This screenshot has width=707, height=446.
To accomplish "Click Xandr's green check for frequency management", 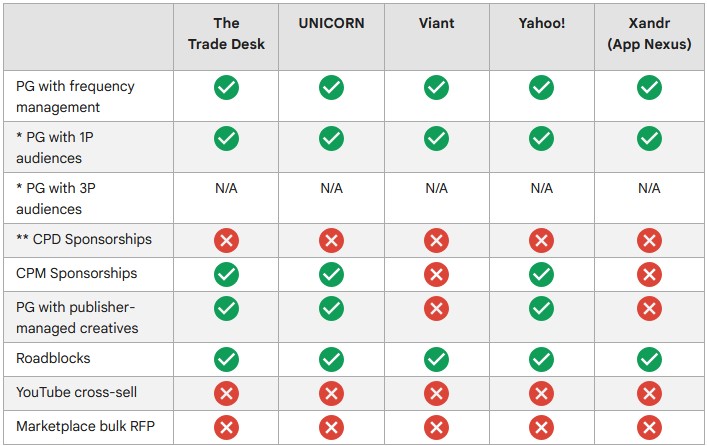I will tap(649, 87).
